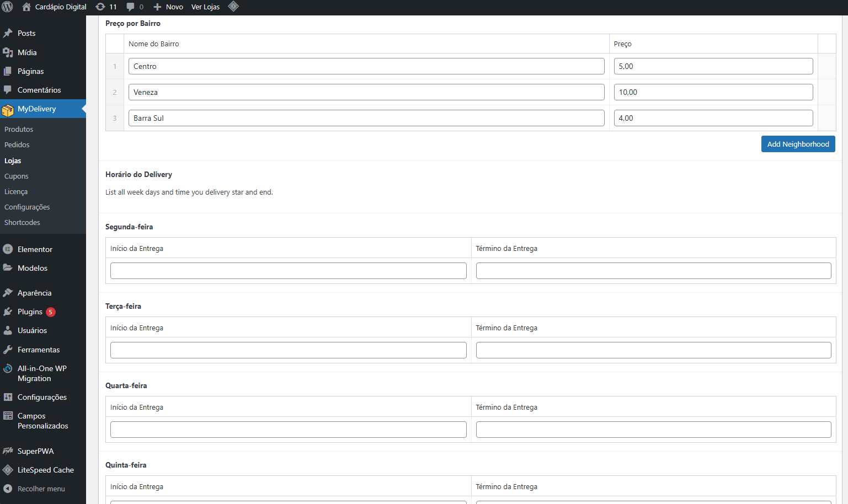Click the MyDelivery box icon

click(8, 110)
